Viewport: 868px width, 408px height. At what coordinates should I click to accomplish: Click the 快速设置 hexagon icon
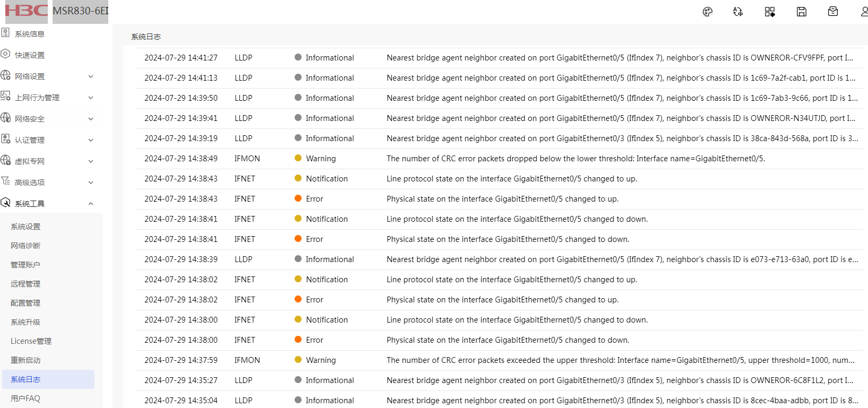[6, 54]
